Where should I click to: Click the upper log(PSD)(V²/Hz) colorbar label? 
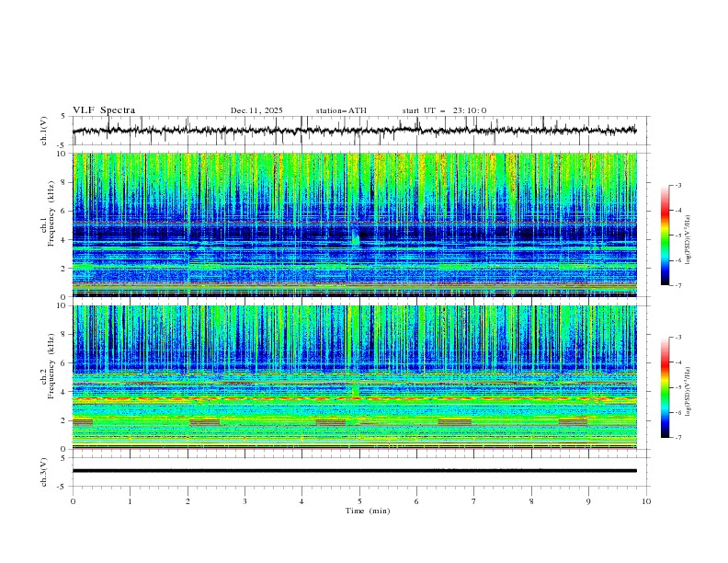coord(688,240)
